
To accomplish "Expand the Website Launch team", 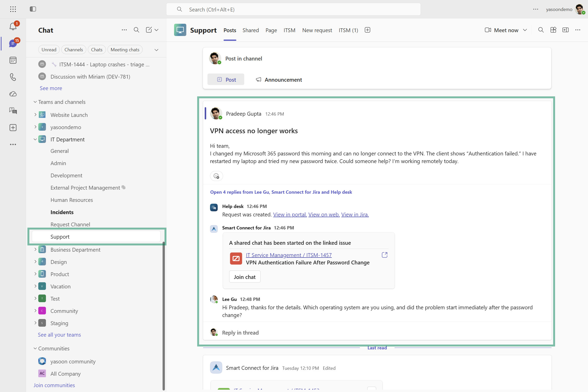I will pos(35,115).
